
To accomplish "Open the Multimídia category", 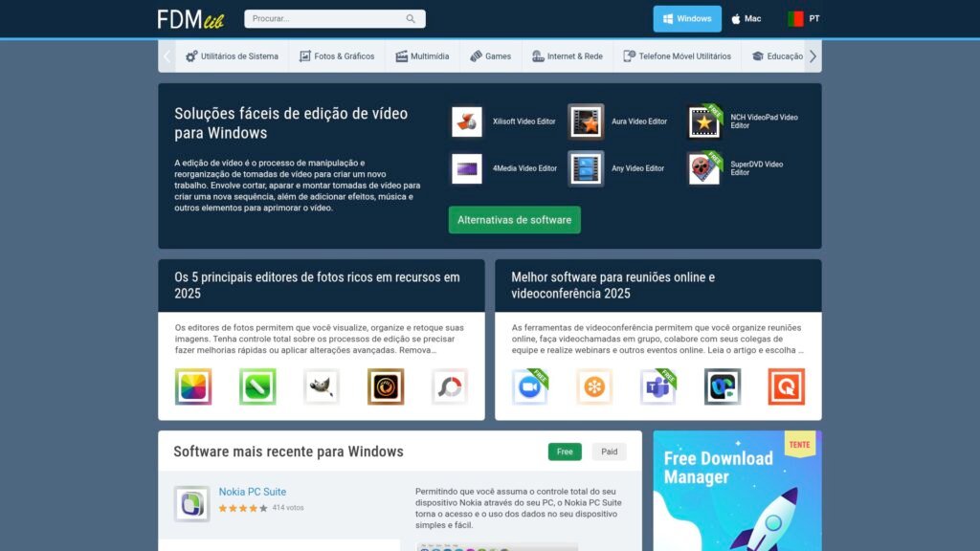I will click(x=422, y=56).
